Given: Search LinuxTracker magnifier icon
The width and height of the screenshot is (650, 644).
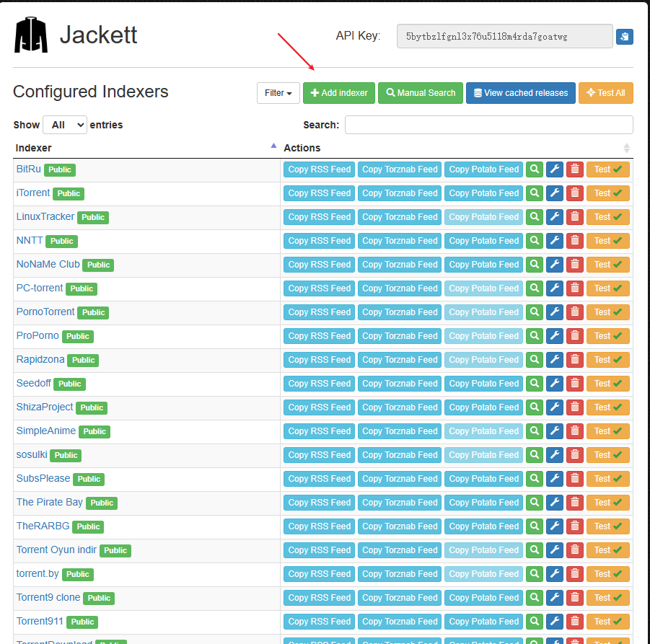Looking at the screenshot, I should 535,217.
